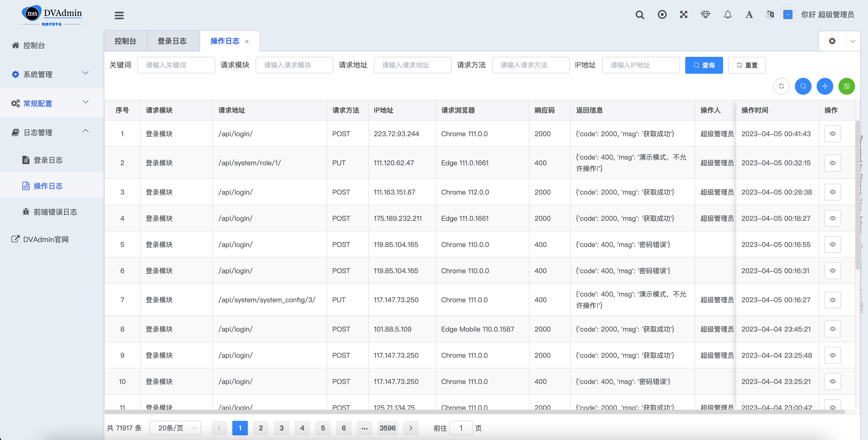This screenshot has width=868, height=440.
Task: Click the 重置 reset button
Action: click(x=747, y=65)
